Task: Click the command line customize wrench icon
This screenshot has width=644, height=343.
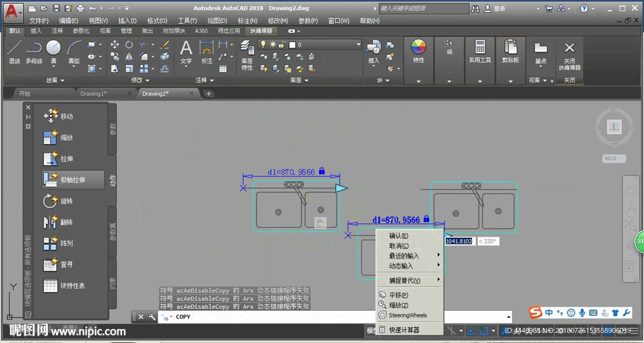Action: point(152,317)
